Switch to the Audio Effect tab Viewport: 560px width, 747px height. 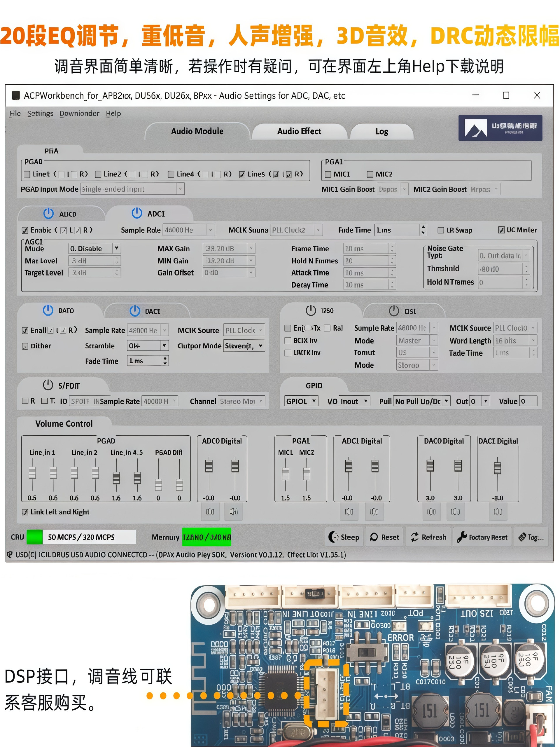pos(299,131)
